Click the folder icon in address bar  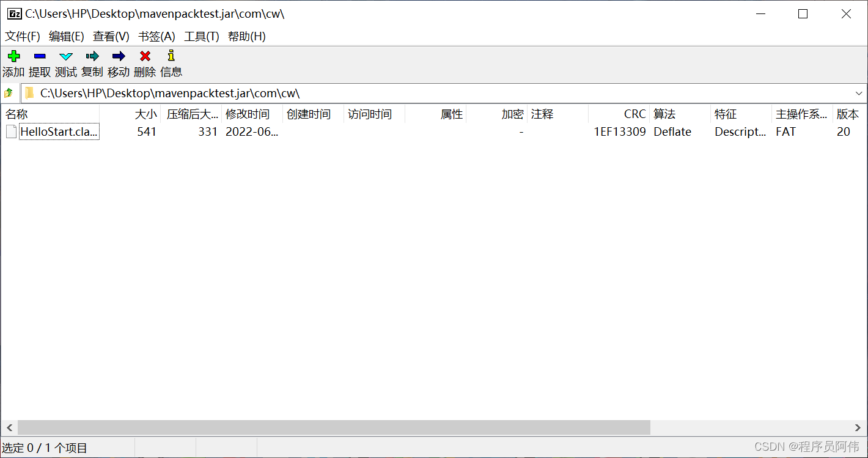point(29,94)
